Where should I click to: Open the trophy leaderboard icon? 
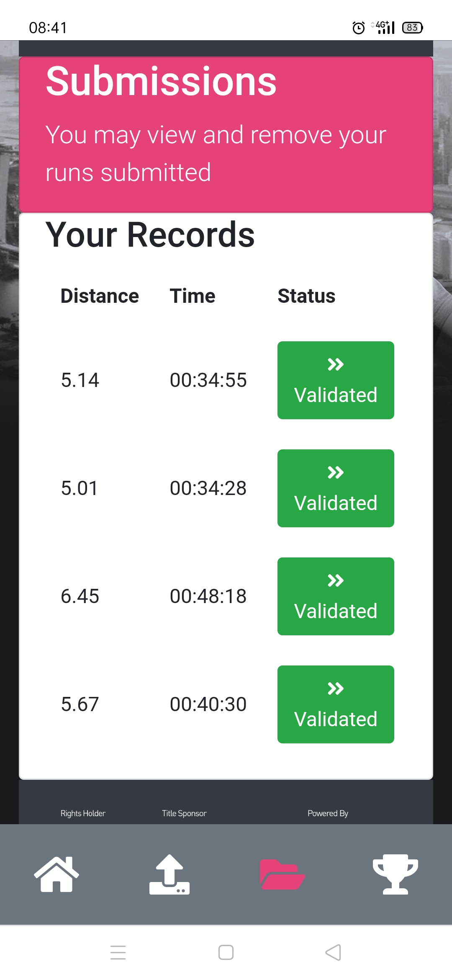click(395, 874)
